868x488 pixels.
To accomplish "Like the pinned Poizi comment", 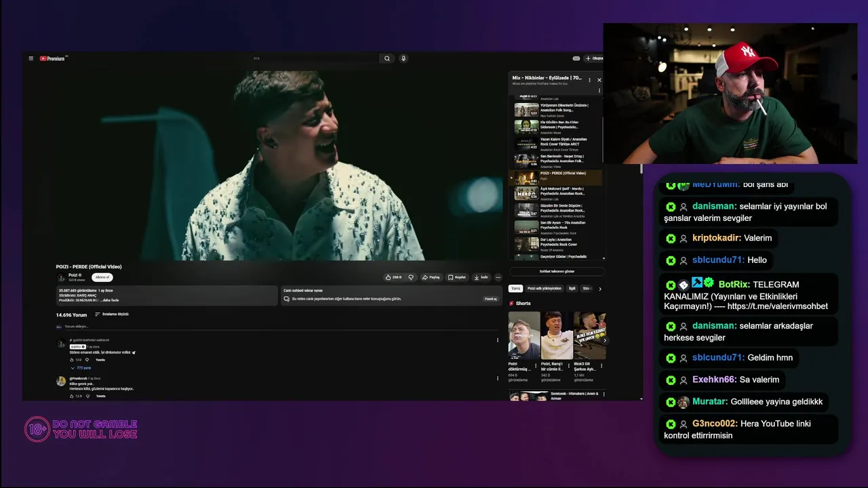I will pos(72,360).
